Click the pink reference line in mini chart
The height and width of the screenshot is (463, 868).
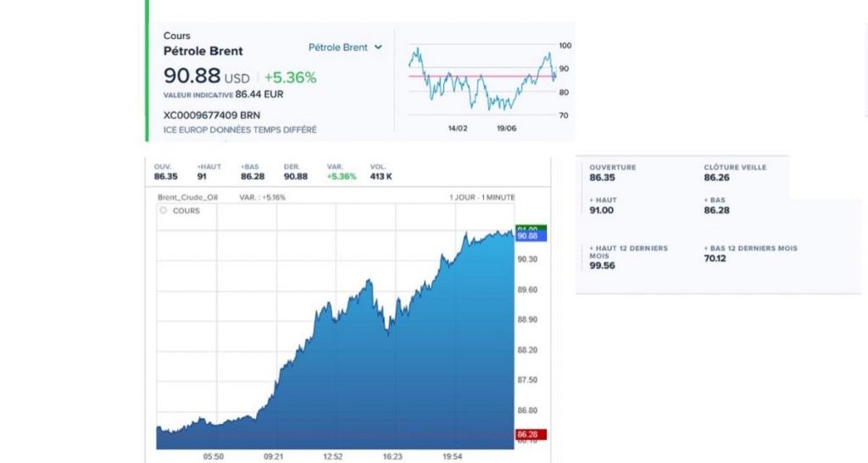click(x=481, y=76)
